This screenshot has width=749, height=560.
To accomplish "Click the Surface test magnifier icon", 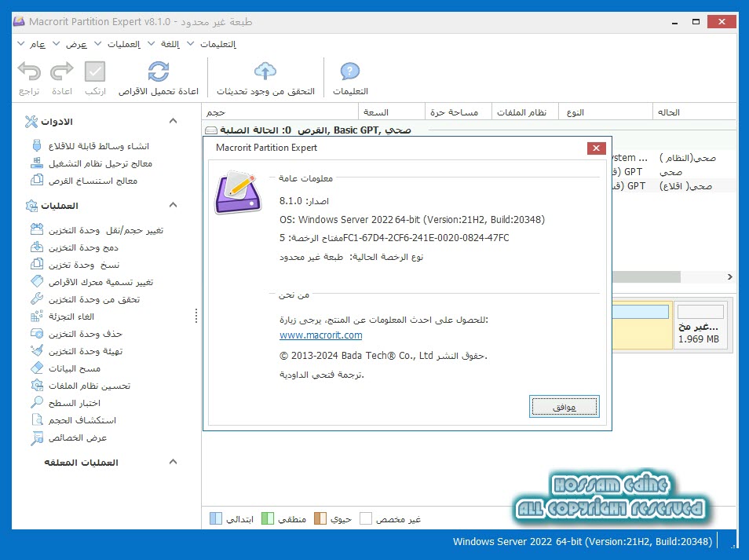I will pos(37,402).
